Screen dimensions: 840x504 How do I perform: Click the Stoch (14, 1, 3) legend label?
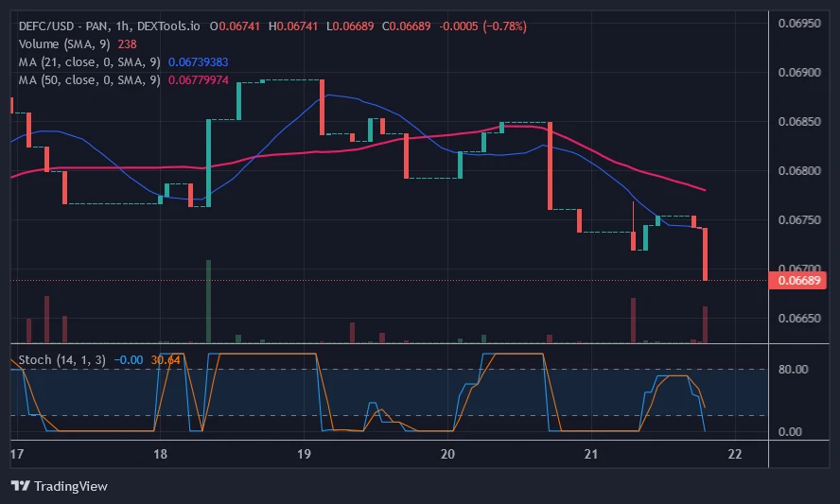coord(63,360)
